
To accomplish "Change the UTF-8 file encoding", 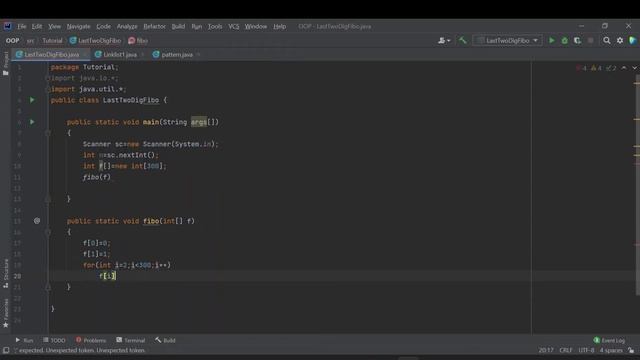I will (586, 351).
